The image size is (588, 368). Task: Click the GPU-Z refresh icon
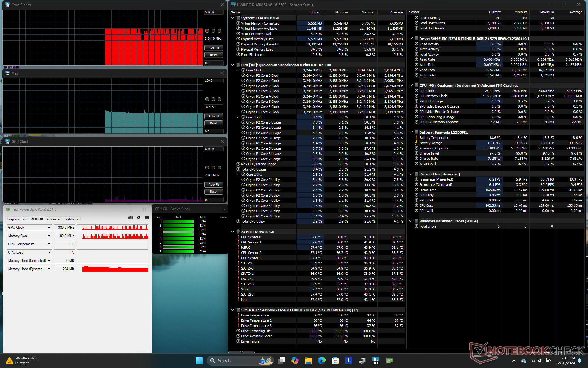click(x=138, y=217)
